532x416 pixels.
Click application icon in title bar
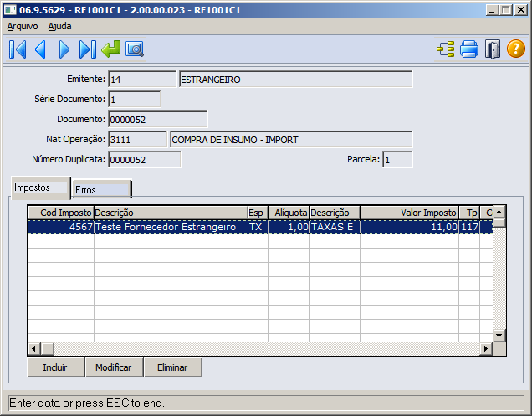click(10, 10)
